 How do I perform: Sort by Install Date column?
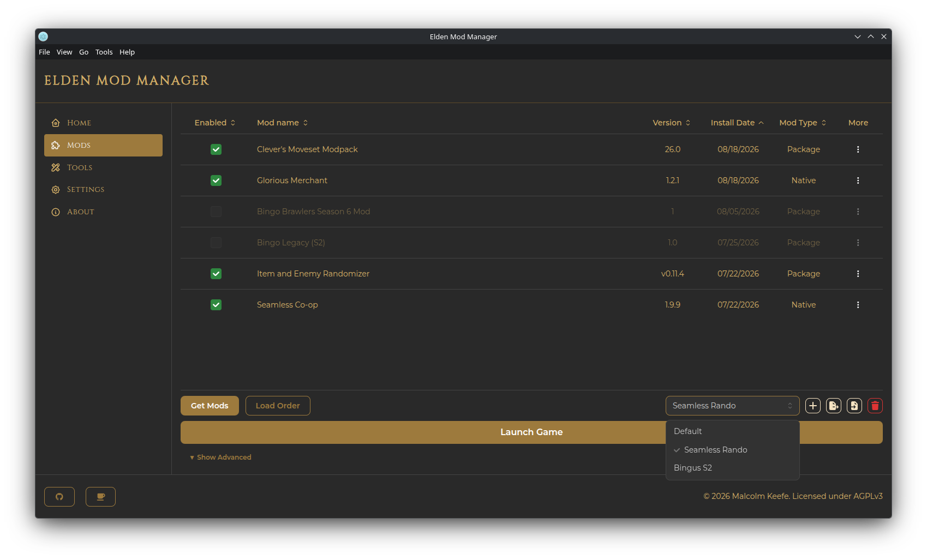737,123
